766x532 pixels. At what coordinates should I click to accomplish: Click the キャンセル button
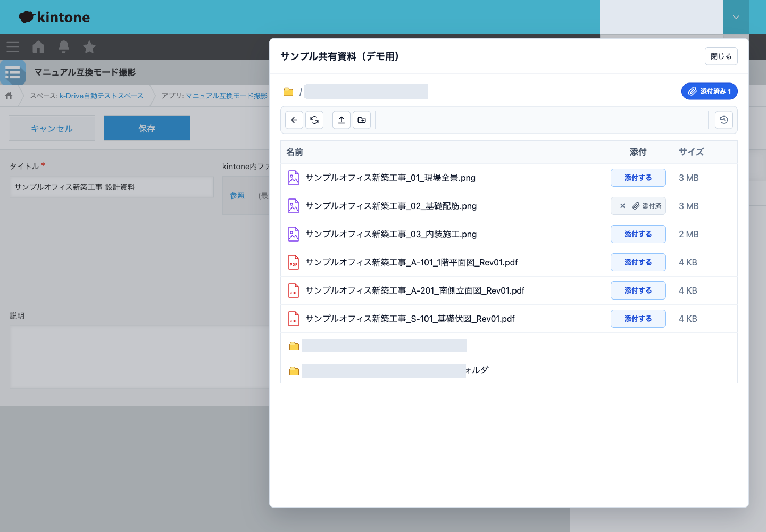click(52, 128)
